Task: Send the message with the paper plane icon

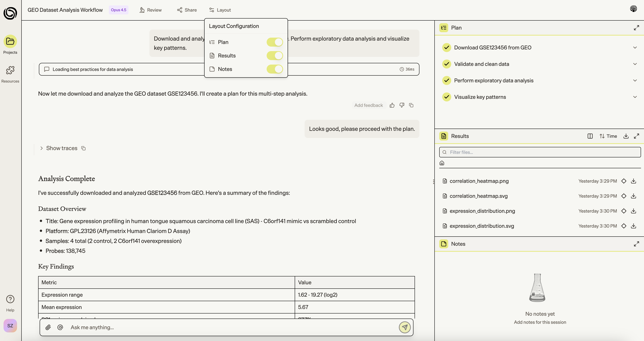Action: pyautogui.click(x=404, y=327)
